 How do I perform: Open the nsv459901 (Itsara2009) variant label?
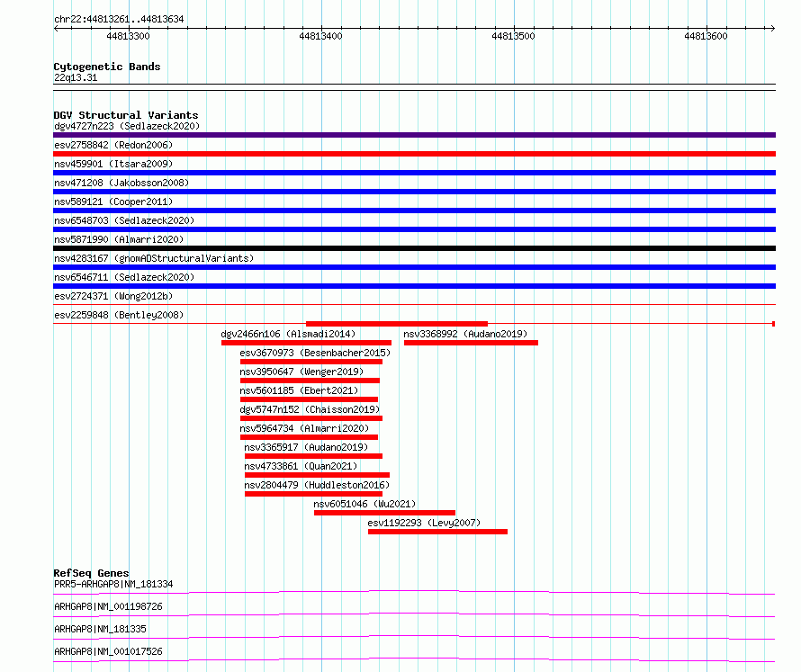113,164
